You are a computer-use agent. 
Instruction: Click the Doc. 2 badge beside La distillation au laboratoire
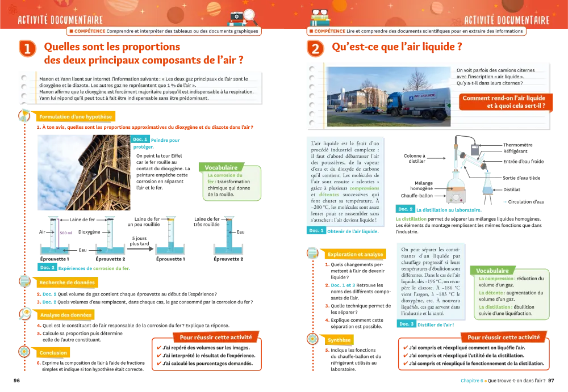405,209
